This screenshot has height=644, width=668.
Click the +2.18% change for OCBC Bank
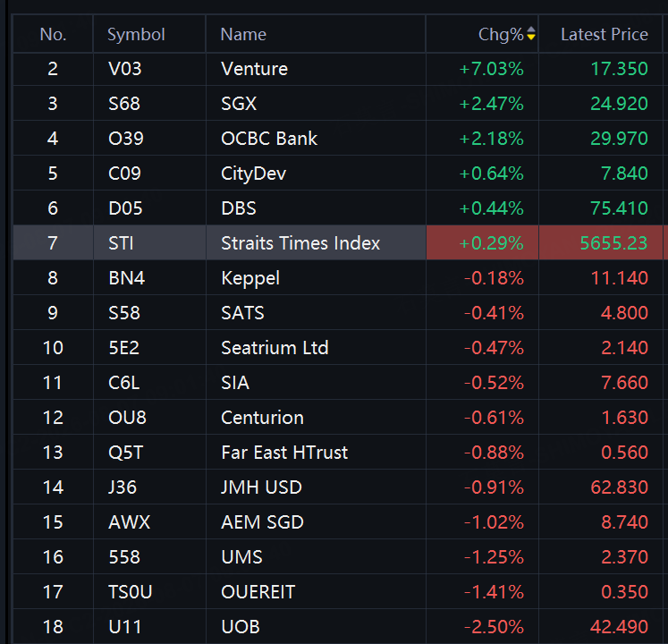[491, 139]
